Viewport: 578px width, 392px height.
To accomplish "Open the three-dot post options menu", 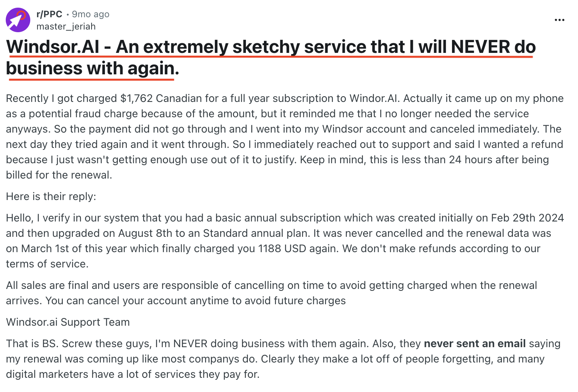I will [x=560, y=20].
